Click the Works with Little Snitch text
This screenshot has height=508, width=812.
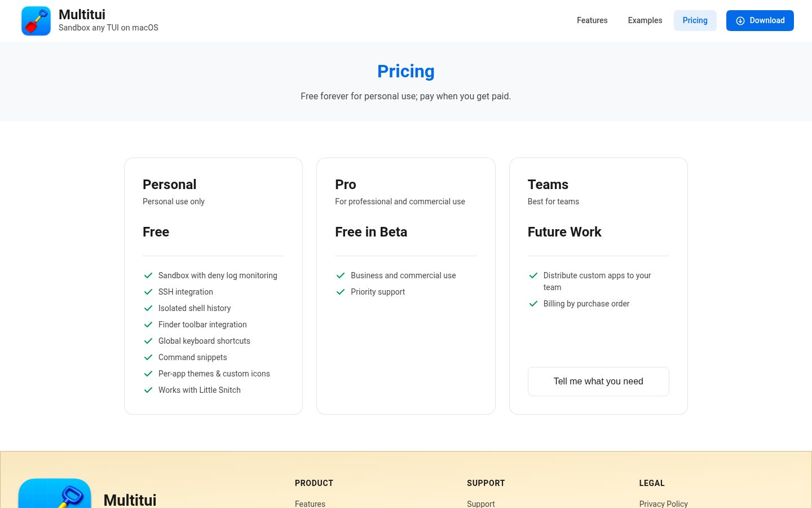click(x=200, y=390)
